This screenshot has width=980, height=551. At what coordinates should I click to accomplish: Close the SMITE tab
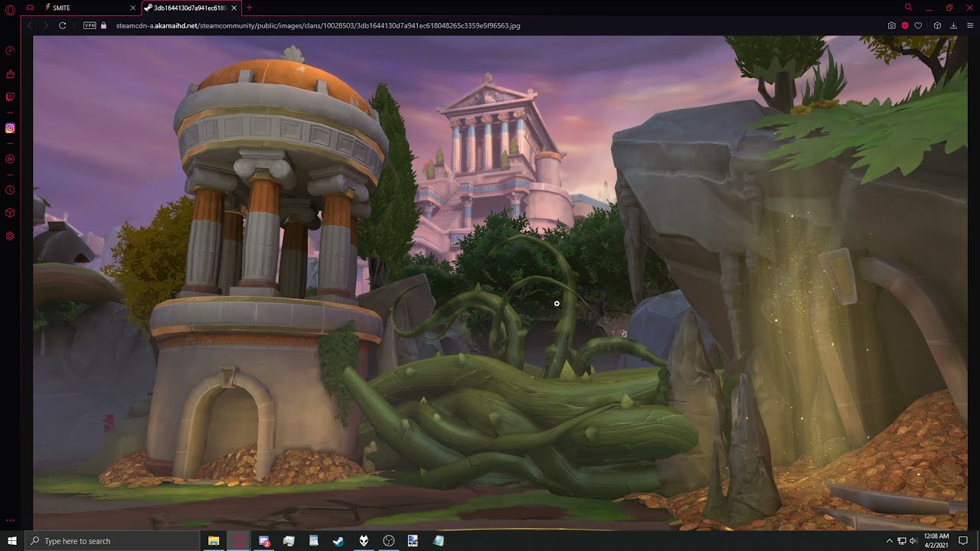(x=132, y=8)
